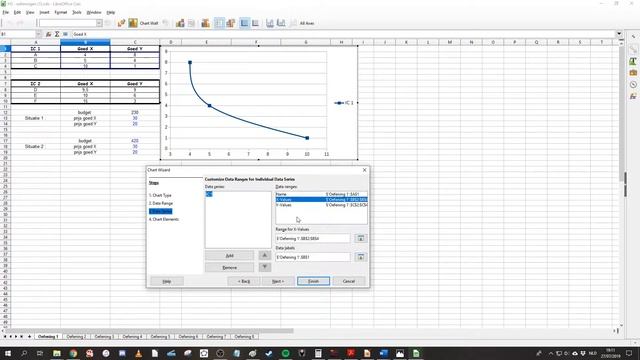Open chart element selector dropdown
Image resolution: width=640 pixels, height=360 pixels.
[99, 23]
